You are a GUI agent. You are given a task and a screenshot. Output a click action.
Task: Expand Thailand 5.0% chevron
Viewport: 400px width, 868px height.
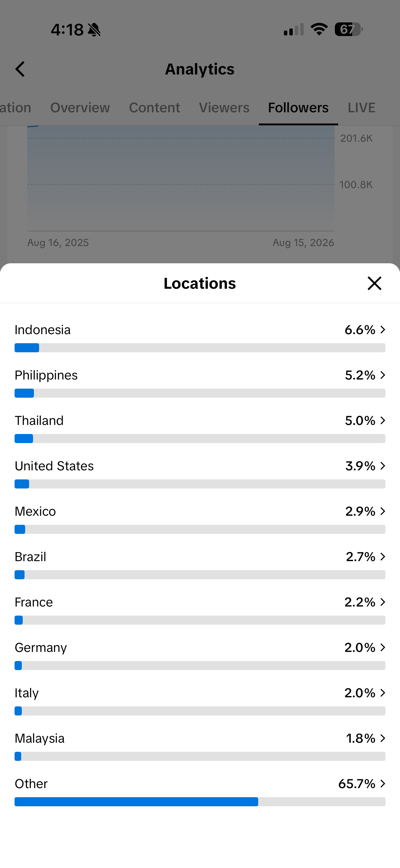pyautogui.click(x=382, y=420)
